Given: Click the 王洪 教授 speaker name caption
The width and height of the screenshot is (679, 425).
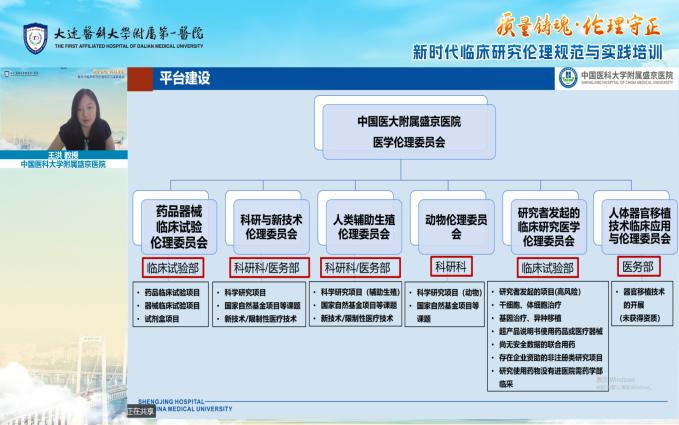Looking at the screenshot, I should (x=64, y=155).
